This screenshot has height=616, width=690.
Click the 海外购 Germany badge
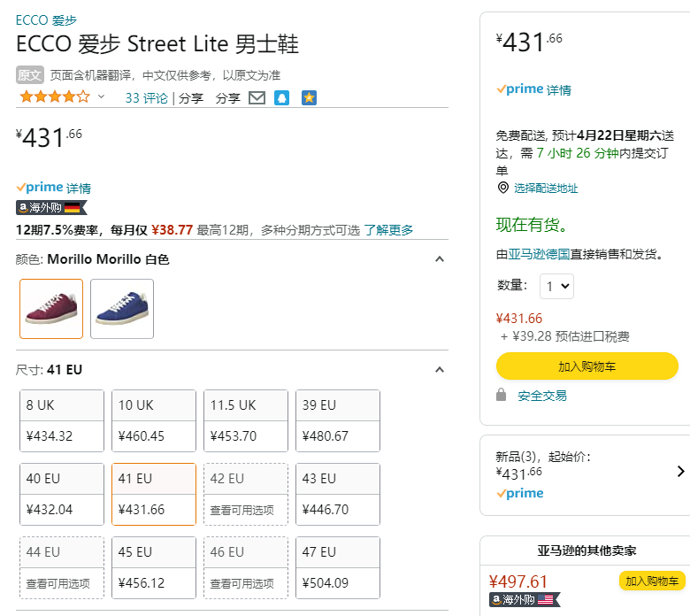coord(51,207)
